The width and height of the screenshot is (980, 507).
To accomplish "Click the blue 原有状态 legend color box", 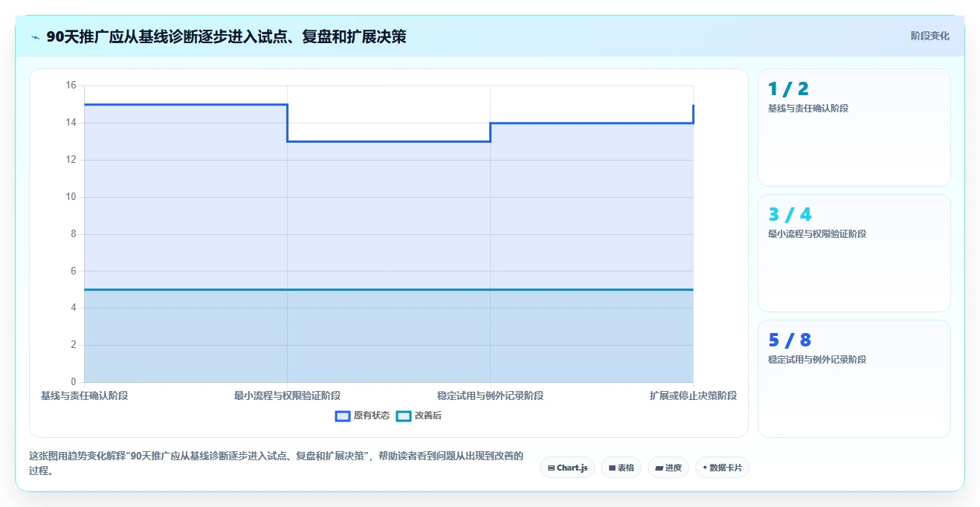I will (343, 416).
